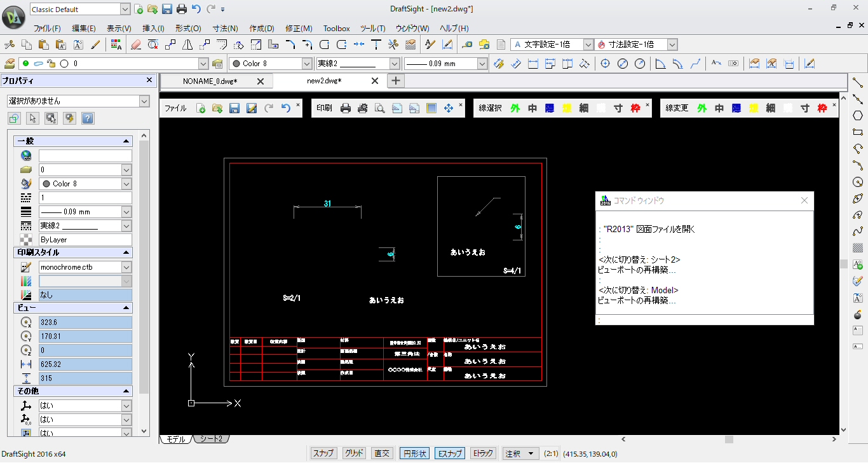
Task: Click the Print icon in 印刷 toolbar
Action: 346,108
